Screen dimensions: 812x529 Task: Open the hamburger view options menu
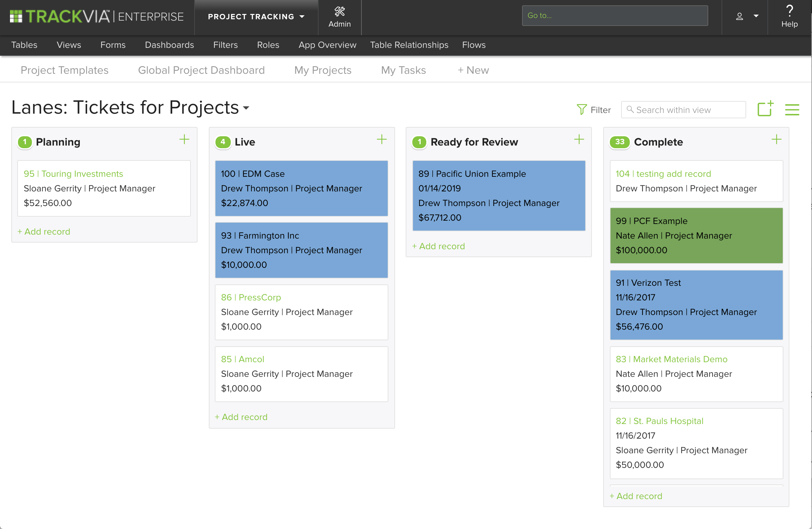tap(792, 110)
